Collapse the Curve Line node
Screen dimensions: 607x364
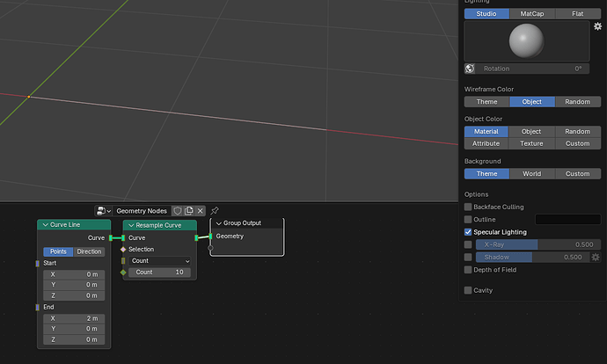click(45, 225)
